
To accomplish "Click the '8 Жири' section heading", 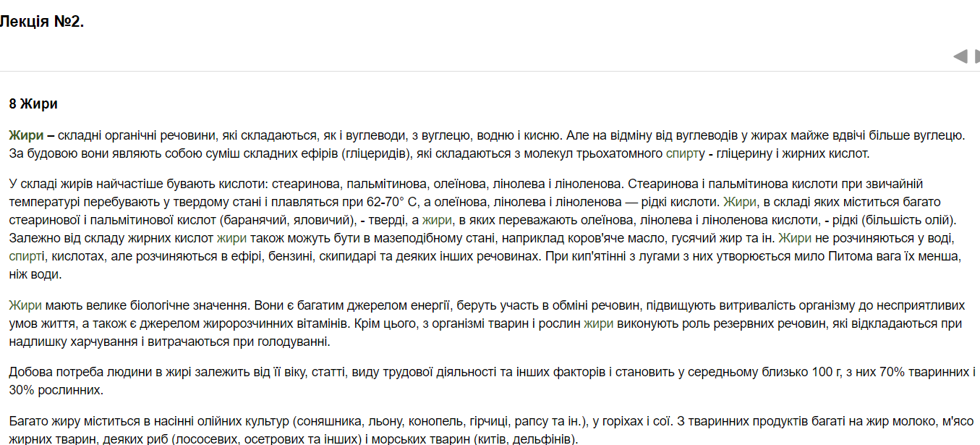I will pyautogui.click(x=33, y=104).
